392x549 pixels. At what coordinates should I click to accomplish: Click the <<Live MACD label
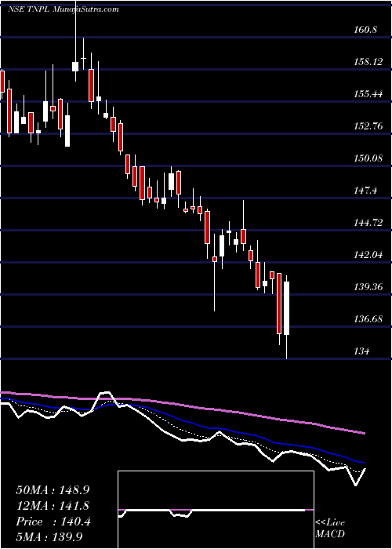[330, 528]
